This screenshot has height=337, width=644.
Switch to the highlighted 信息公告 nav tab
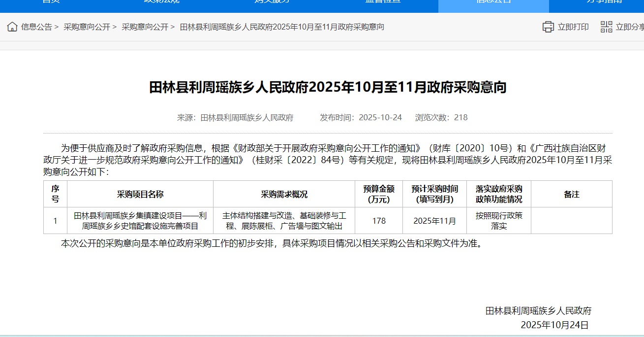(493, 2)
